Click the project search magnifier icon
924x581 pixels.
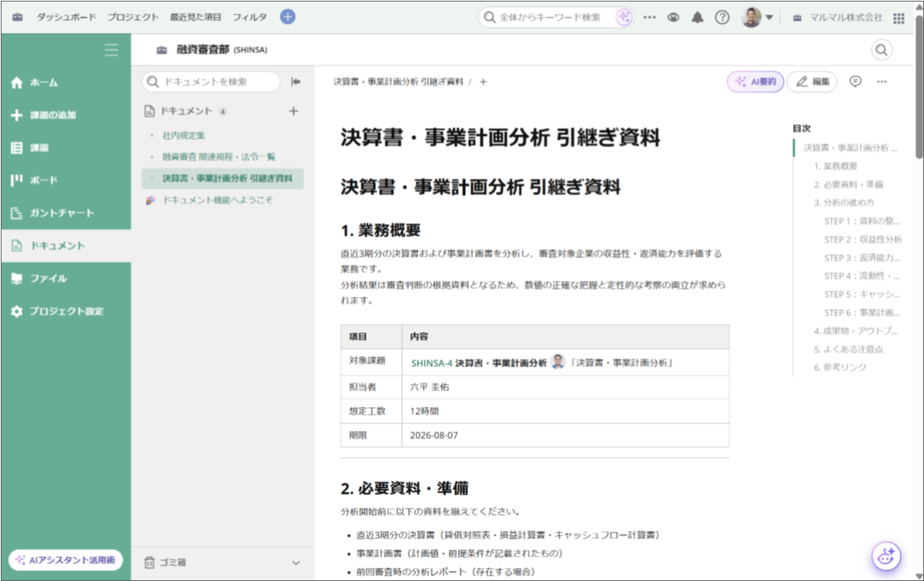coord(882,50)
